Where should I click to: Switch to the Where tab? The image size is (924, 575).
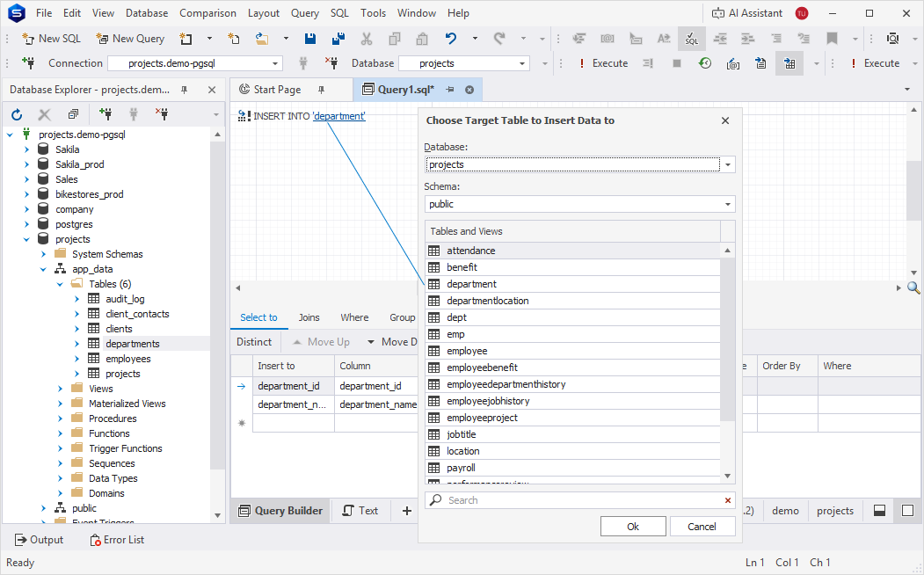click(x=354, y=317)
